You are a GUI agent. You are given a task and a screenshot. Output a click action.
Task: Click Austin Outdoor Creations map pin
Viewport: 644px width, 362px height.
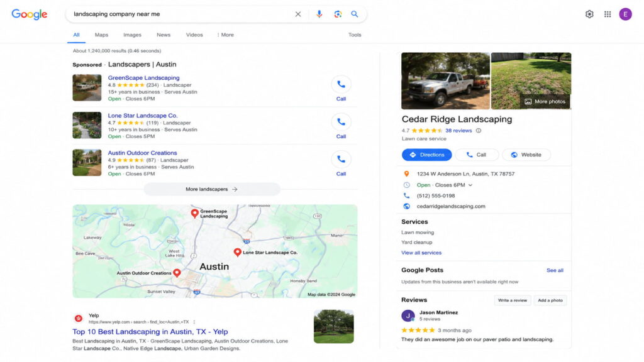click(x=177, y=273)
